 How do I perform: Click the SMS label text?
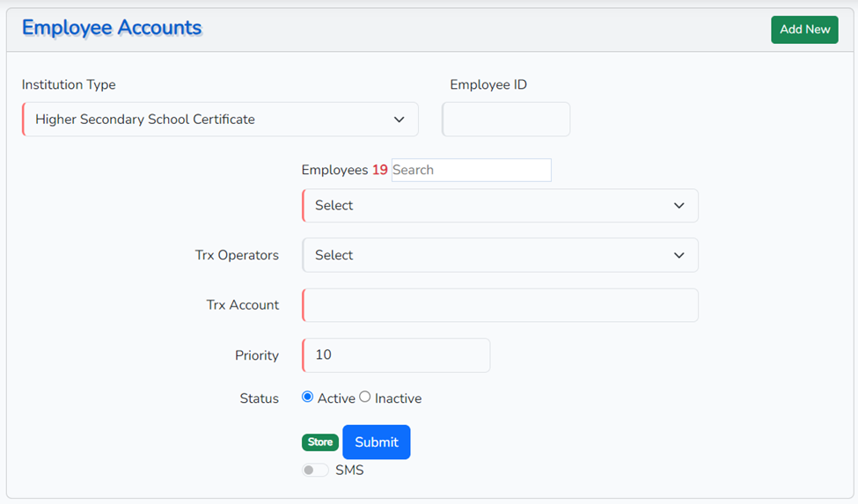349,470
